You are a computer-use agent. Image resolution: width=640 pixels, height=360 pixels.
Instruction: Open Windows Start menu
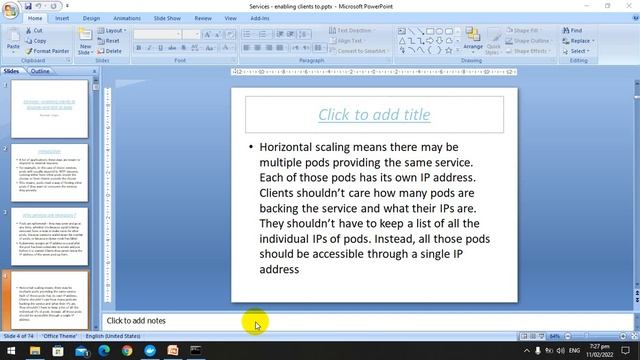point(11,351)
